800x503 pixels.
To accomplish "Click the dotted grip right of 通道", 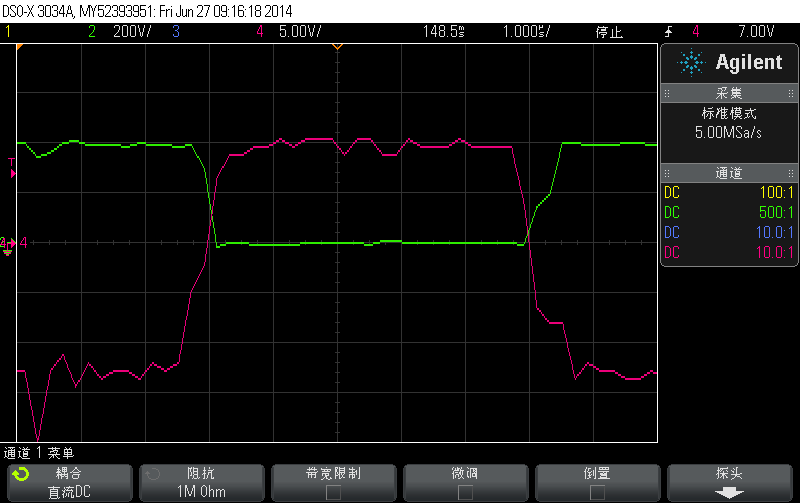I will point(791,173).
